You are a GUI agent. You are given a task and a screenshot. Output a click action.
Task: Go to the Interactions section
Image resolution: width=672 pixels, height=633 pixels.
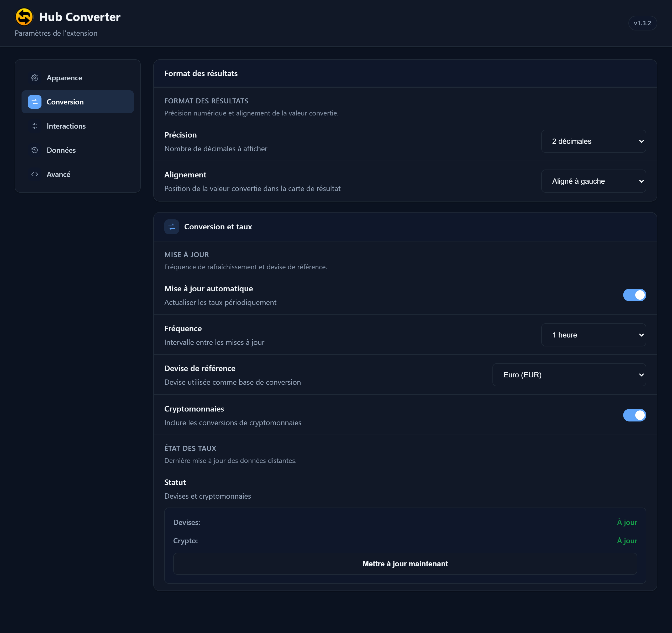77,126
